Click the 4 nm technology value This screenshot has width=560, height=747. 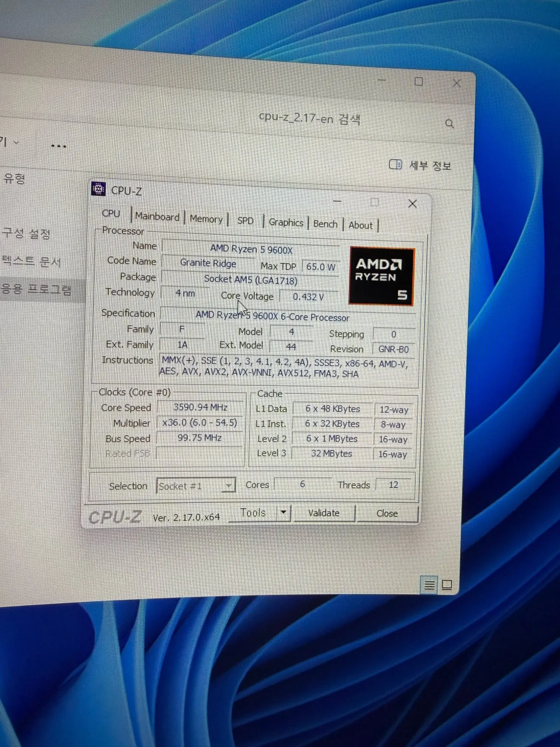click(185, 293)
